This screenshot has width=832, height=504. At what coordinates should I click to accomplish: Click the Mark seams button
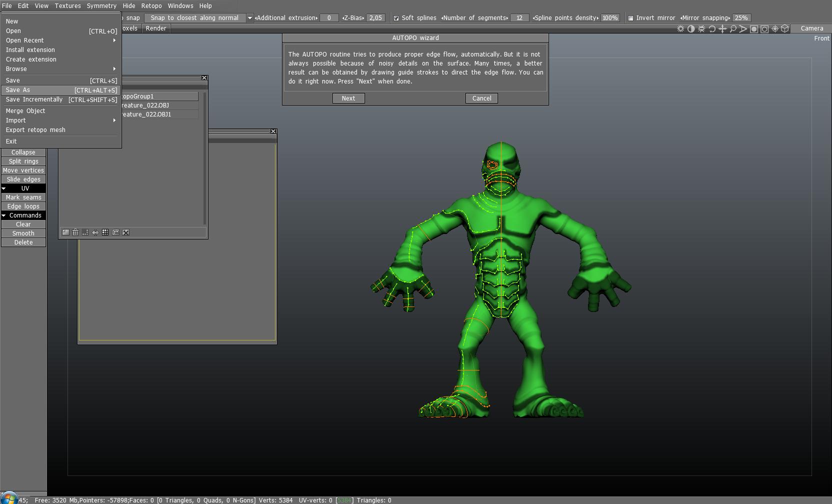(x=23, y=197)
